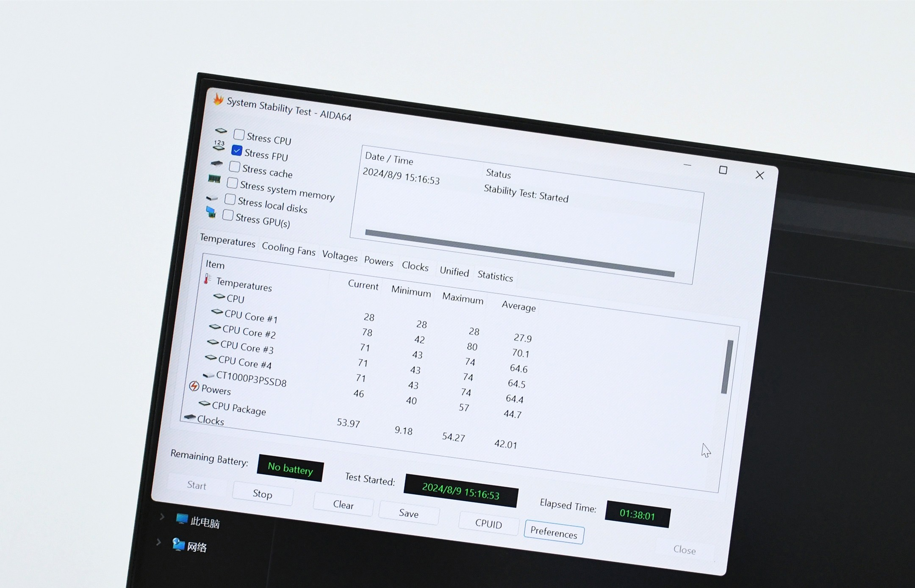Click the Save button
Viewport: 915px width, 588px height.
(409, 513)
